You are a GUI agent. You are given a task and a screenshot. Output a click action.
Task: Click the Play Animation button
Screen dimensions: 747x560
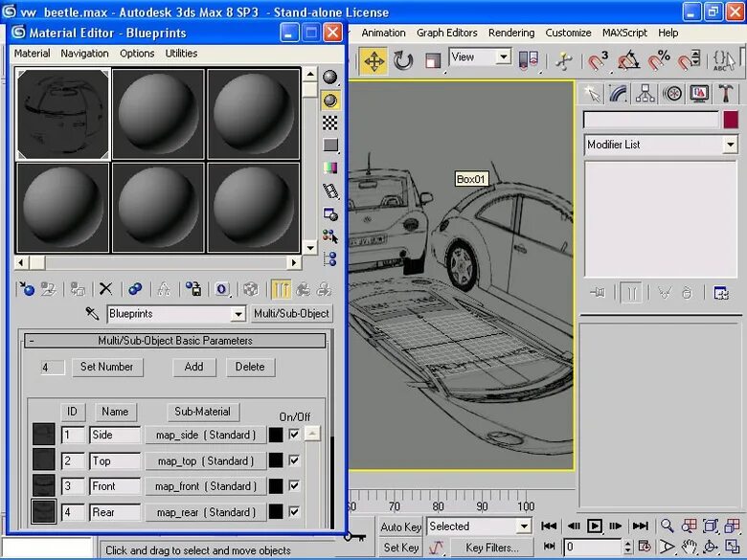(595, 526)
